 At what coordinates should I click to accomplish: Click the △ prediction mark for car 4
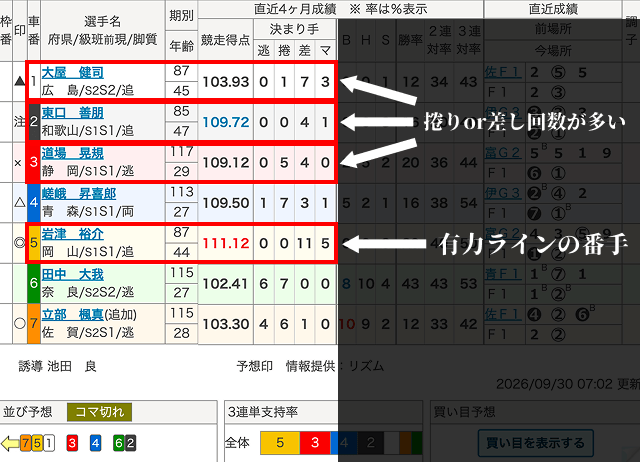[x=20, y=202]
